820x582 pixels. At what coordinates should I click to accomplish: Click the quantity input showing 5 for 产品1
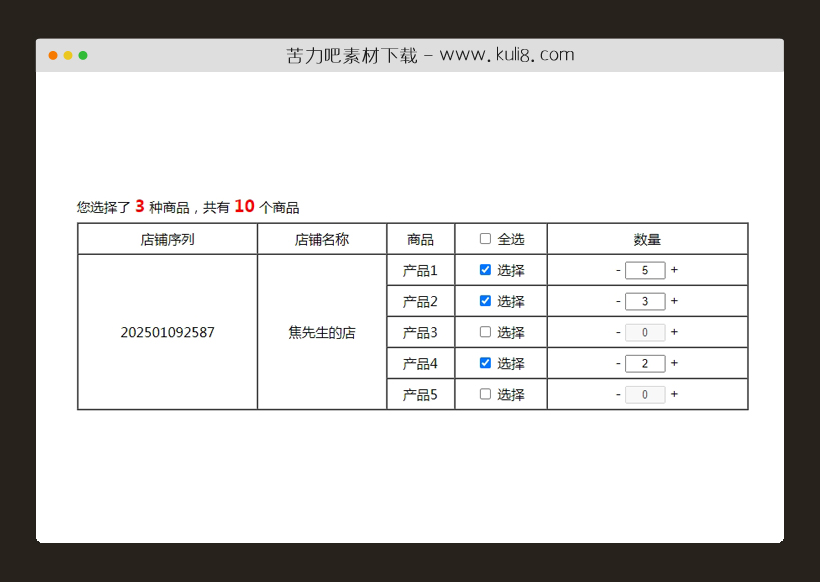[645, 269]
